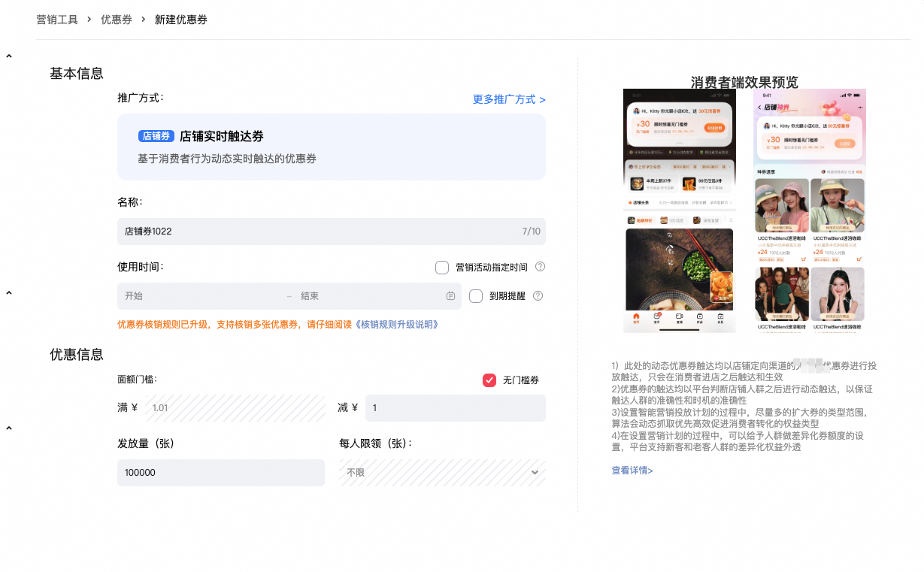Click the 7/10 character counter
Viewport: 924px width, 572px height.
(x=531, y=232)
